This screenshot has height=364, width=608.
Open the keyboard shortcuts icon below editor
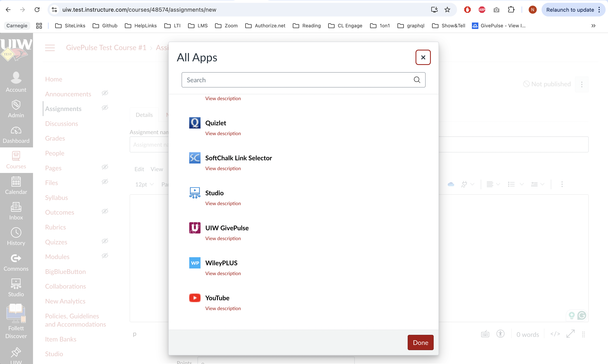(485, 334)
